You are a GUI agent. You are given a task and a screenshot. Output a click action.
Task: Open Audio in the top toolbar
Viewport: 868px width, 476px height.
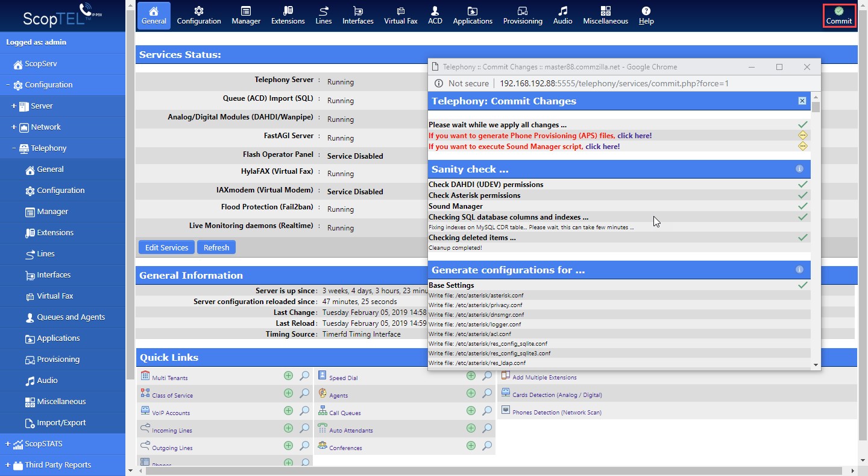563,16
